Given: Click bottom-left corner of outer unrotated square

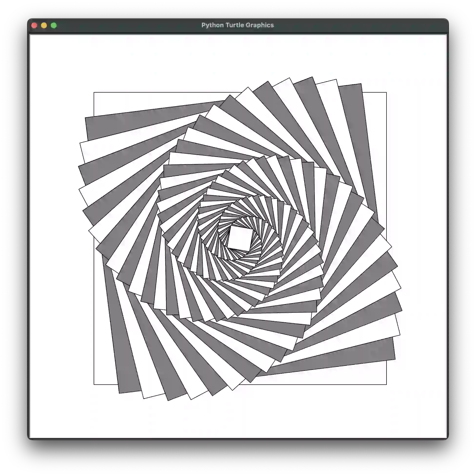Looking at the screenshot, I should pyautogui.click(x=94, y=384).
